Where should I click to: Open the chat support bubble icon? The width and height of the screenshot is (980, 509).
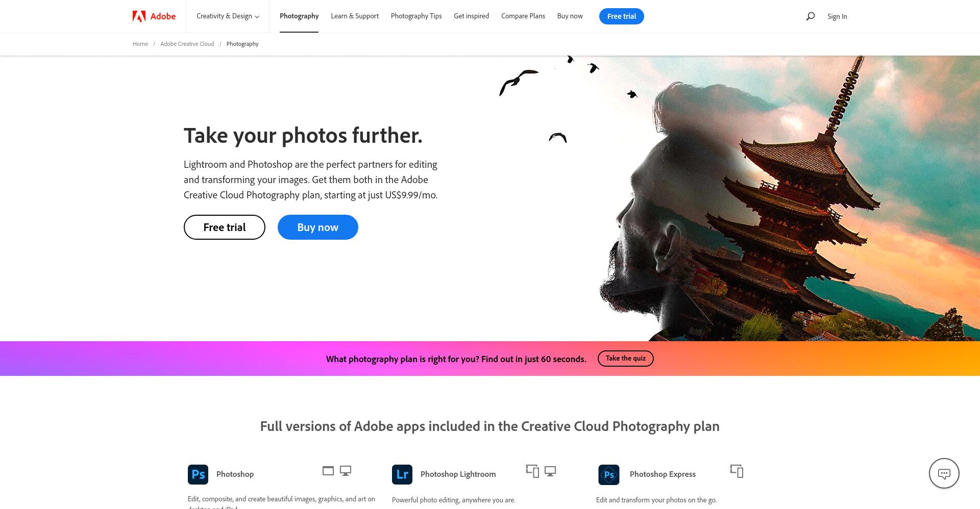pyautogui.click(x=944, y=473)
